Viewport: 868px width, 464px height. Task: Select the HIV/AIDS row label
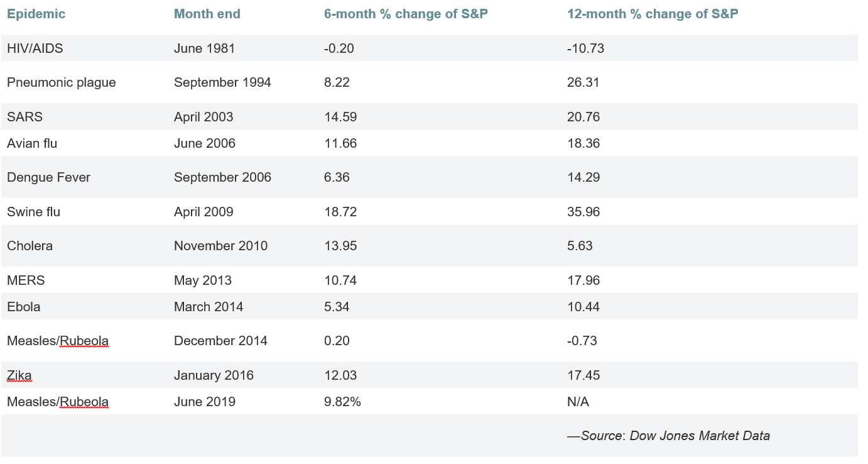pos(35,48)
